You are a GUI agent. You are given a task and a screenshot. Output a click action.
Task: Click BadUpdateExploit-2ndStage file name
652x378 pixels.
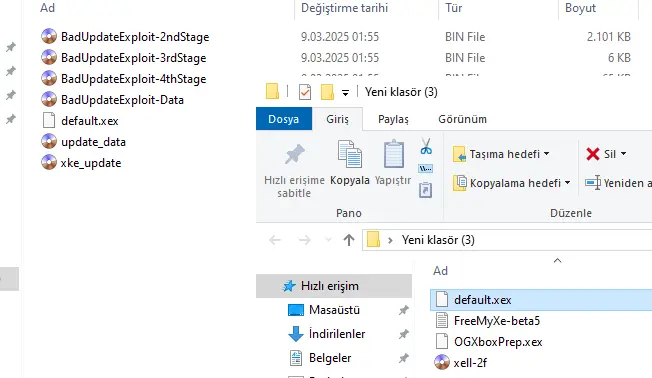135,37
